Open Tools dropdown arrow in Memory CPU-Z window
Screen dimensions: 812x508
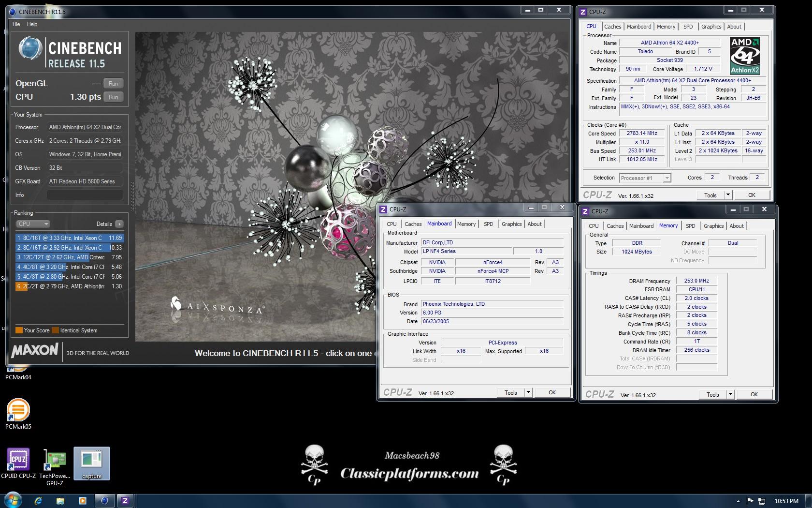click(730, 395)
